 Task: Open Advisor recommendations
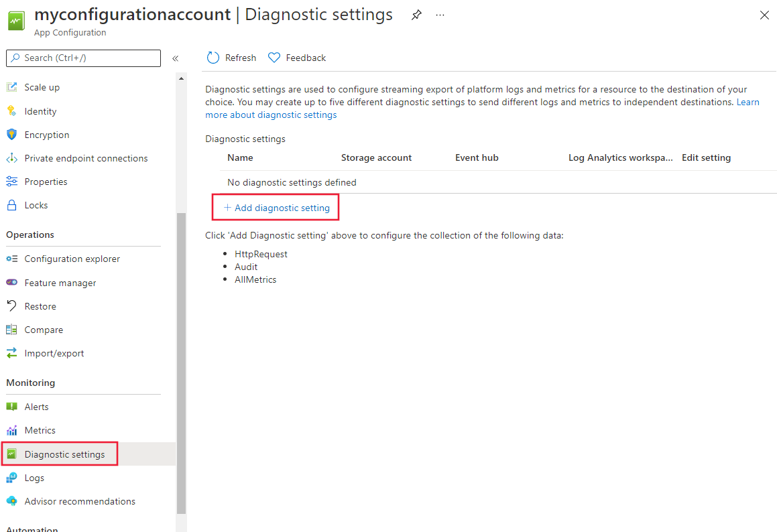point(80,501)
